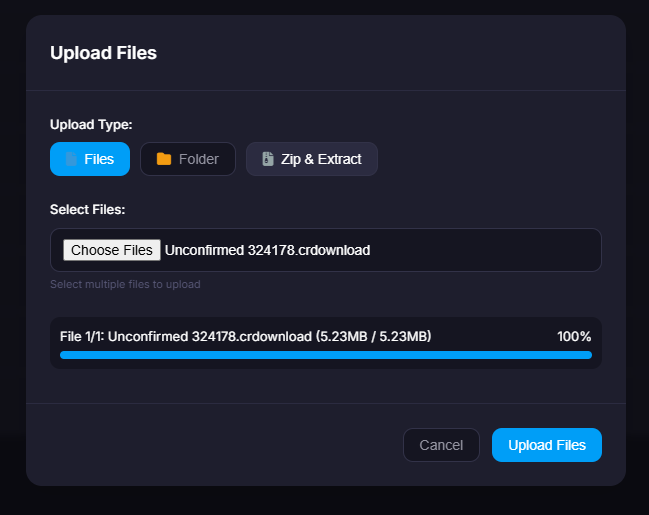This screenshot has height=515, width=649.
Task: Click the 'Select multiple files to upload' hint
Action: [125, 284]
